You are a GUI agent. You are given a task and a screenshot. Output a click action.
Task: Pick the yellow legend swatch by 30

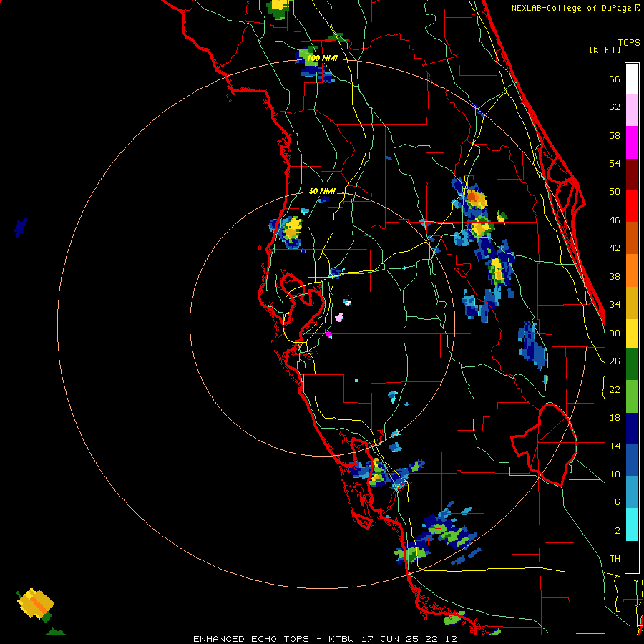click(632, 333)
